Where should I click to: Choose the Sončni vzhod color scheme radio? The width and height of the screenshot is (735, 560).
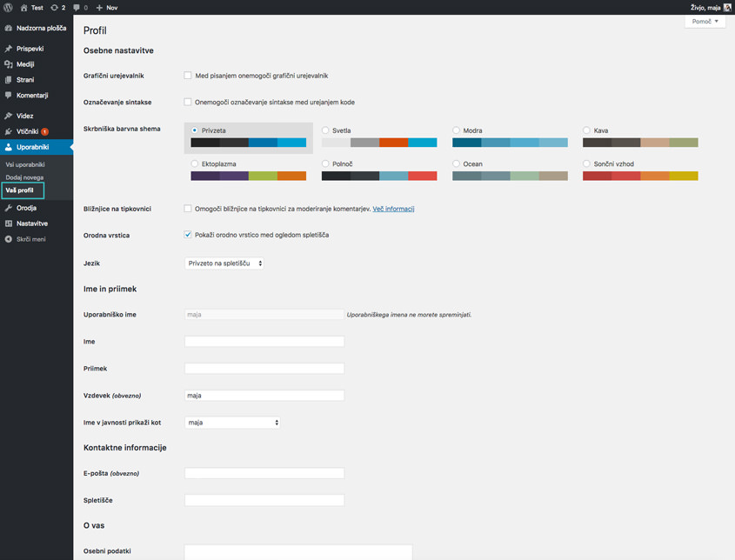tap(586, 163)
